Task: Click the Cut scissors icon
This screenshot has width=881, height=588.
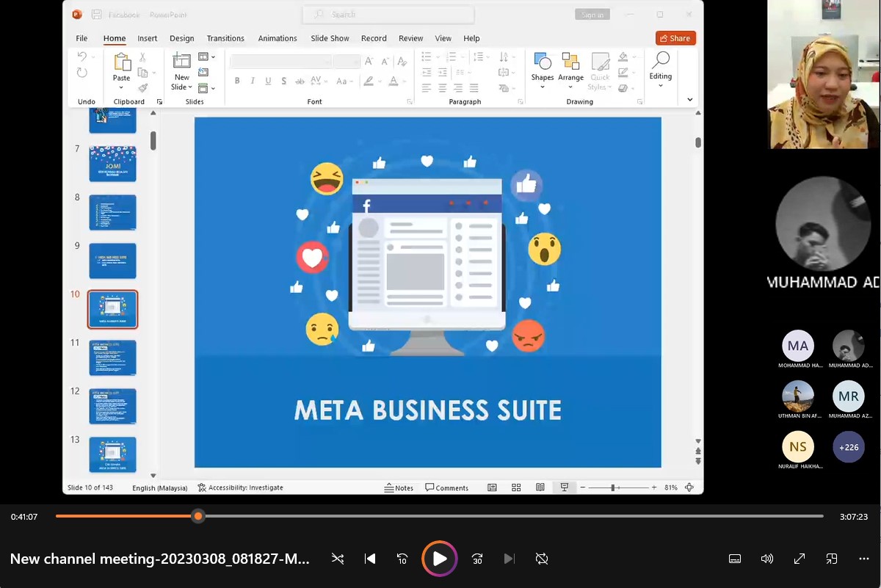Action: 142,57
